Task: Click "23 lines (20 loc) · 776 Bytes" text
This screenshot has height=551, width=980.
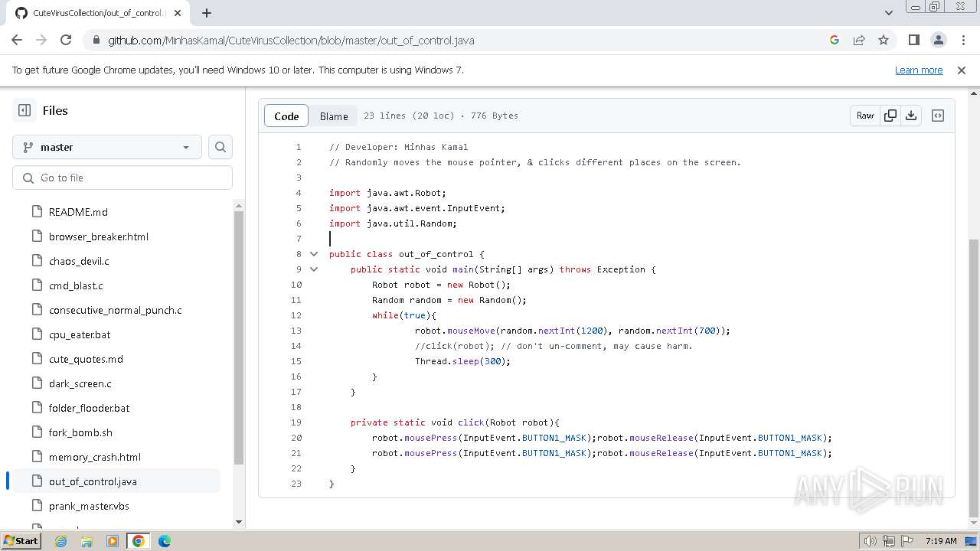Action: 441,116
